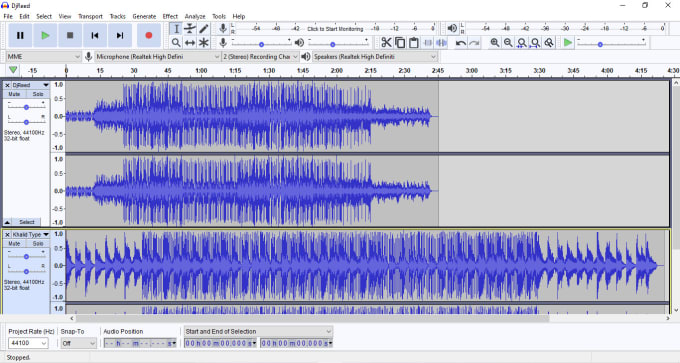Image resolution: width=680 pixels, height=363 pixels.
Task: Click the Select button on DjReed track
Action: click(x=26, y=222)
